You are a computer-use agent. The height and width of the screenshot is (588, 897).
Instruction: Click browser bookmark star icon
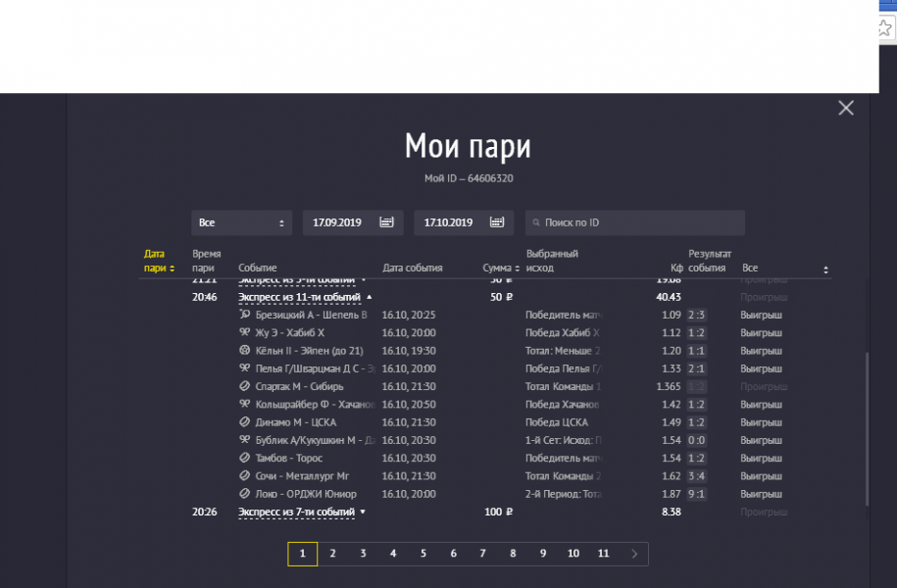pyautogui.click(x=886, y=28)
